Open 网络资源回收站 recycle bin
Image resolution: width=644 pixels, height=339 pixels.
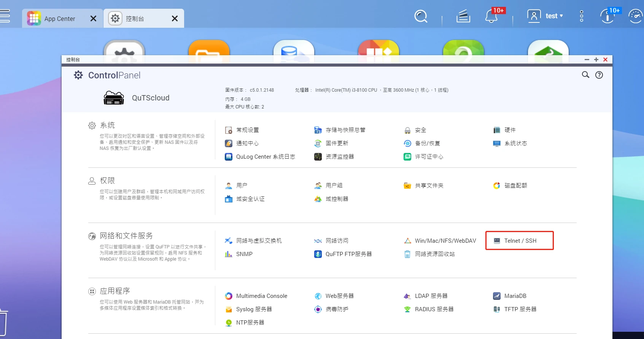click(x=429, y=254)
